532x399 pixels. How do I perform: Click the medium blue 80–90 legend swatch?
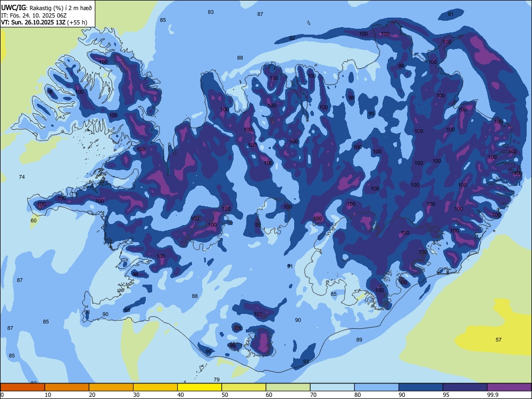coord(377,387)
